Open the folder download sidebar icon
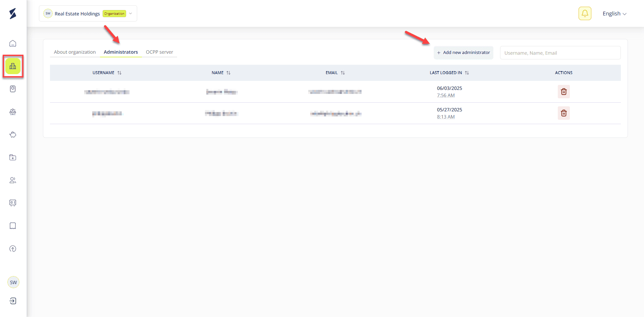Image resolution: width=644 pixels, height=317 pixels. coord(13,157)
